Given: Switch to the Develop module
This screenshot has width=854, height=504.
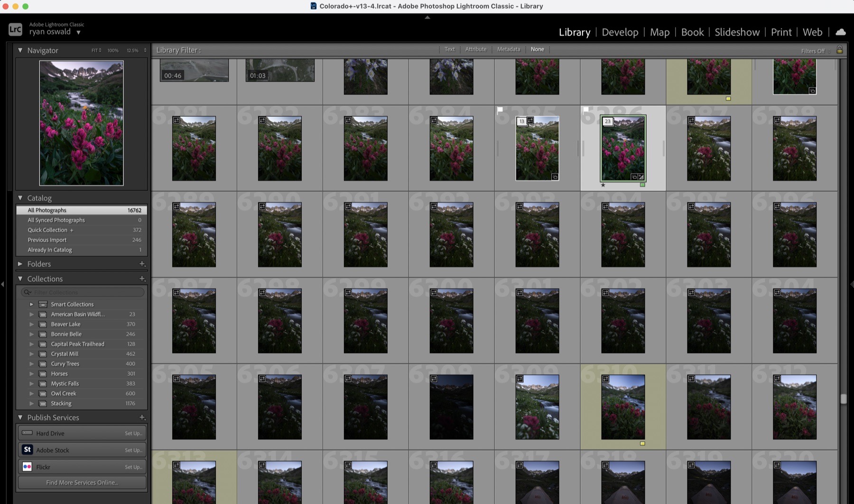Looking at the screenshot, I should click(x=620, y=32).
